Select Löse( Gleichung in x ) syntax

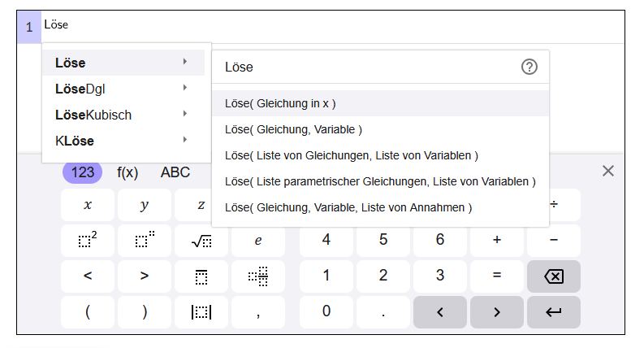[x=280, y=103]
